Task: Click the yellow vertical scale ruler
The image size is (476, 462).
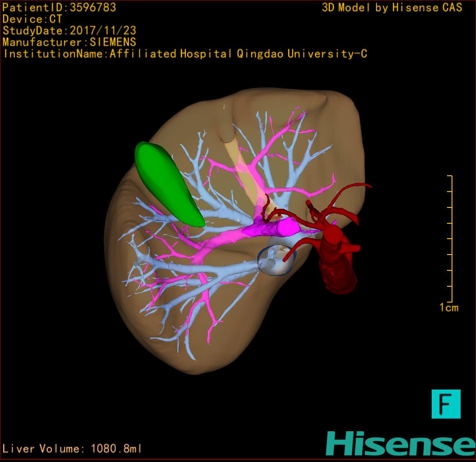Action: coord(451,239)
